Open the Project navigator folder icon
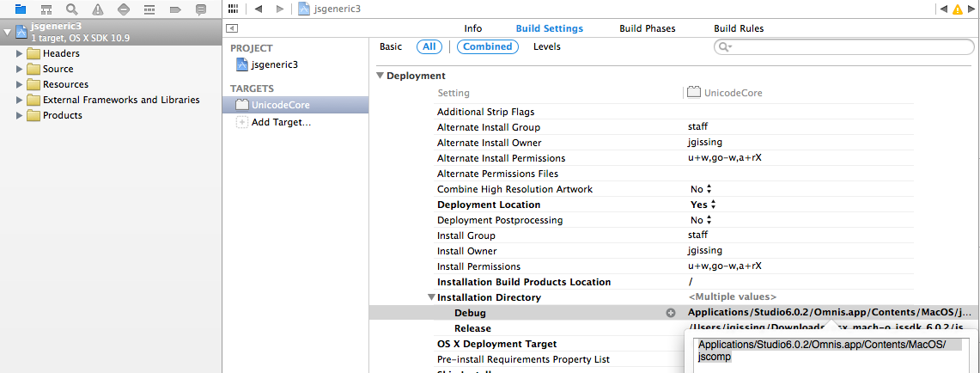Screen dimensions: 980x373 coord(21,9)
